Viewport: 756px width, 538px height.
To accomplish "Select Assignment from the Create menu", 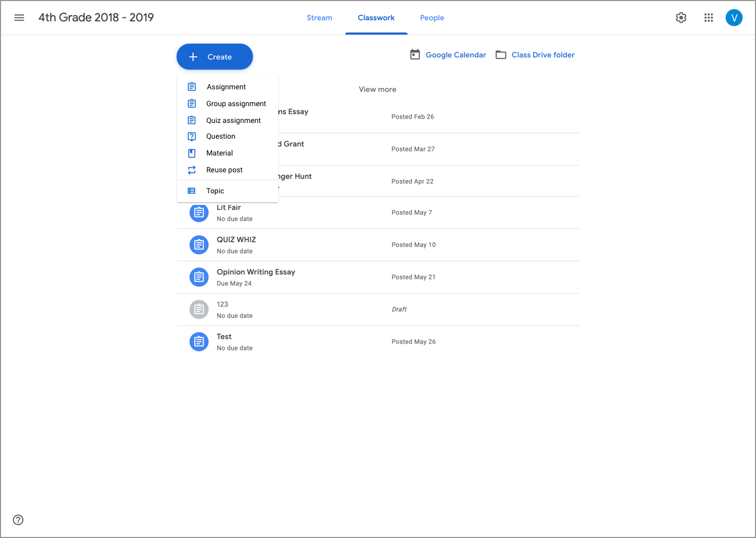I will pyautogui.click(x=226, y=87).
